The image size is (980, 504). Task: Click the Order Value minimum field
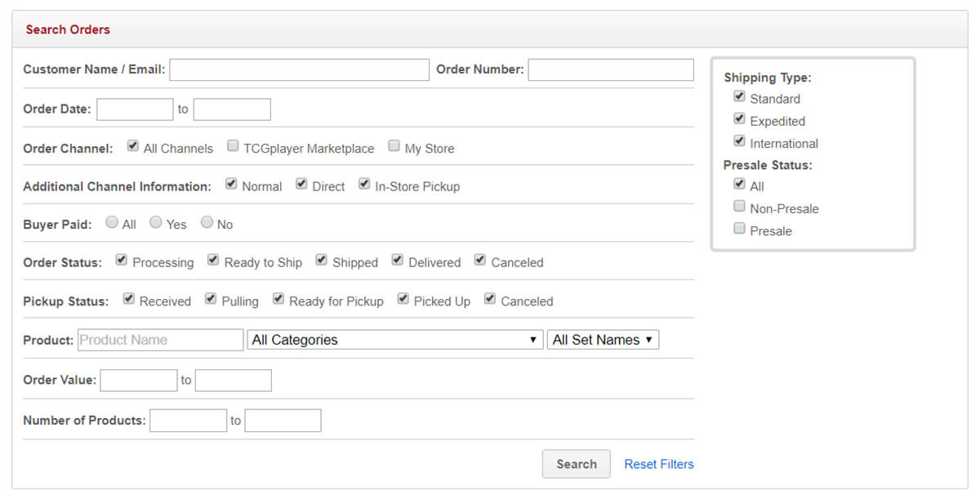coord(139,381)
